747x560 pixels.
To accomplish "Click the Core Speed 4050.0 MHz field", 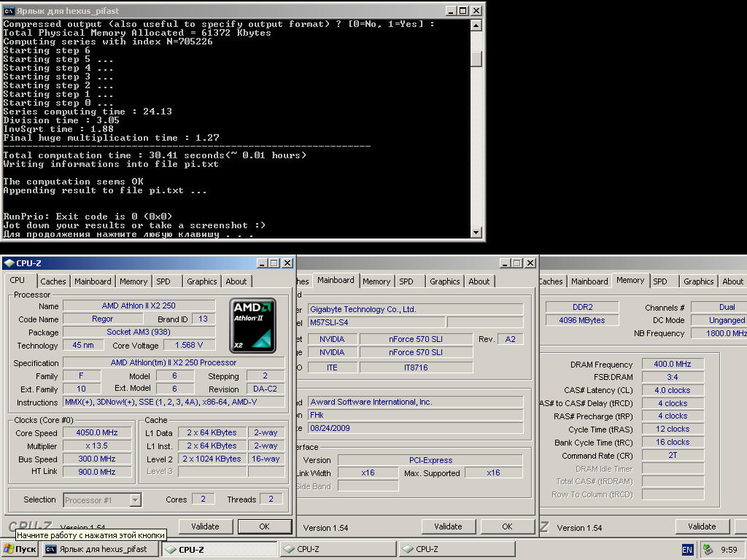I will [97, 432].
